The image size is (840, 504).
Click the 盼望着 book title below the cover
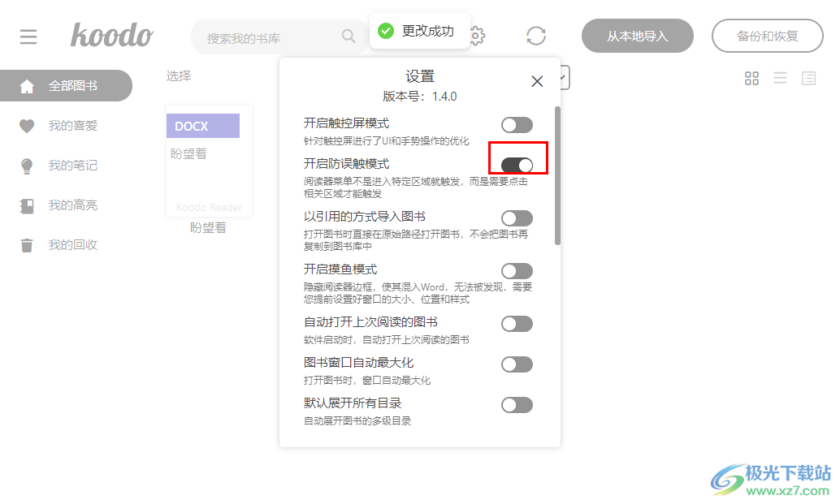[x=209, y=228]
